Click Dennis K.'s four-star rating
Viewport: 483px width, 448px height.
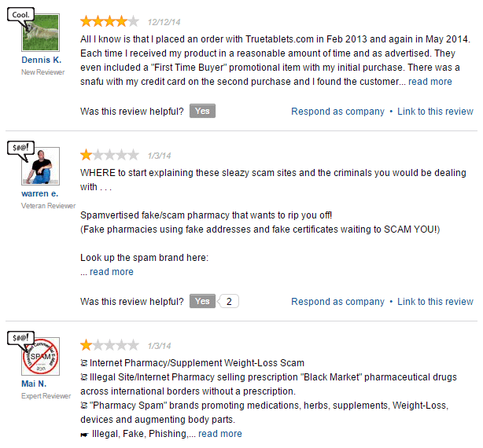coord(110,21)
